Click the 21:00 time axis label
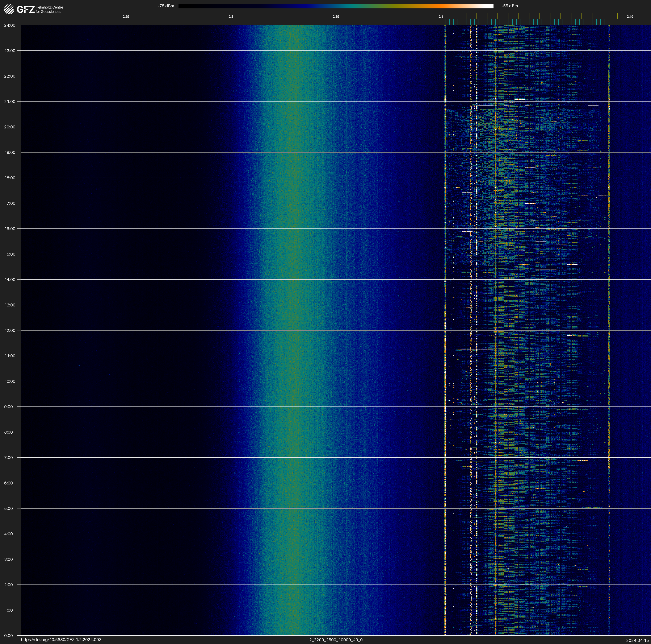 pyautogui.click(x=10, y=102)
